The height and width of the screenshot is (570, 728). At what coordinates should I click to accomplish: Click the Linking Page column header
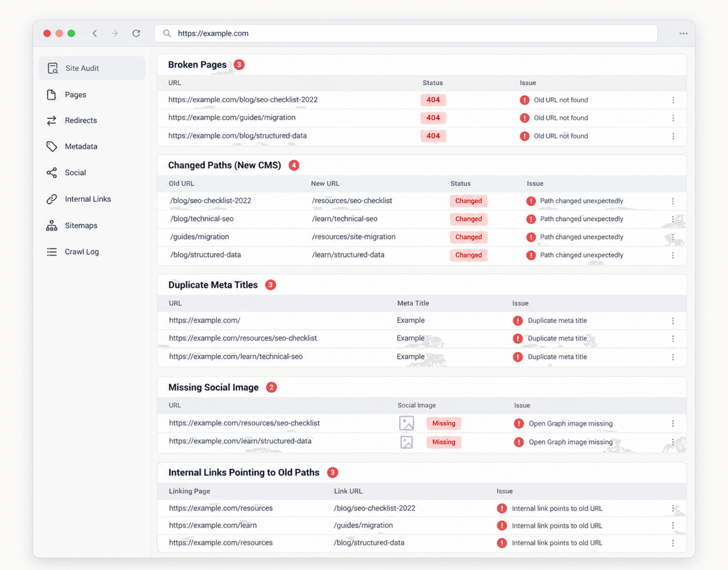tap(189, 491)
